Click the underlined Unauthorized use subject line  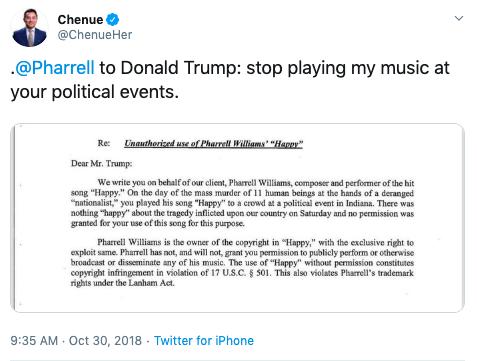pyautogui.click(x=213, y=143)
